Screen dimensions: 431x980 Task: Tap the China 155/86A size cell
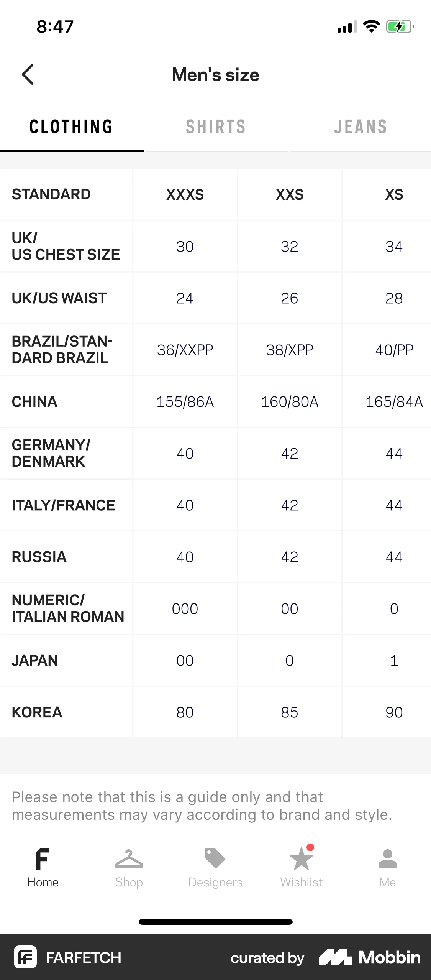coord(185,402)
